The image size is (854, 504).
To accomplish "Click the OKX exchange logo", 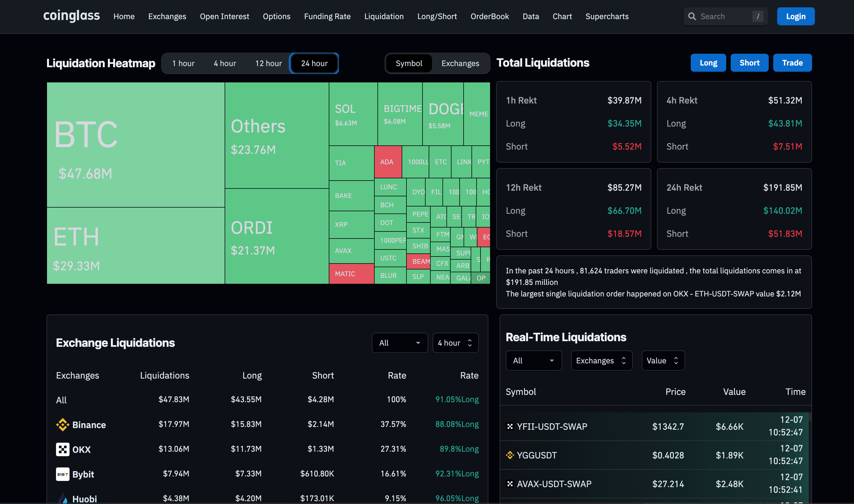I will [x=62, y=449].
